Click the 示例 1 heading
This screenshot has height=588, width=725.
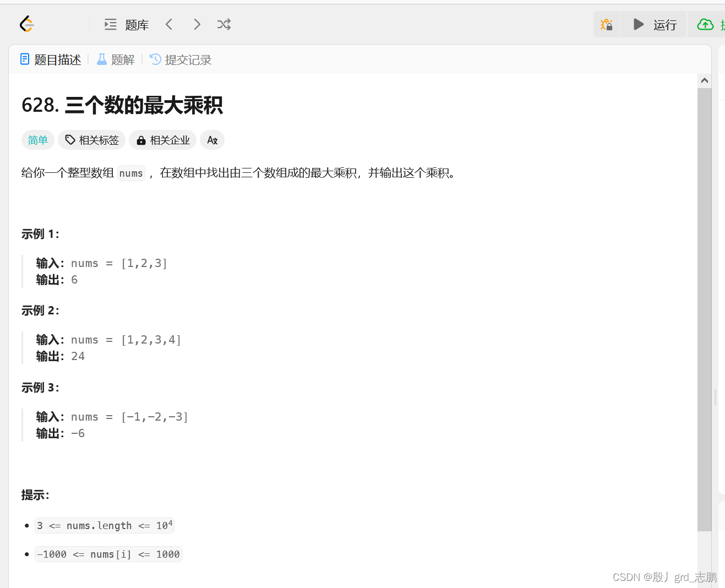point(40,234)
